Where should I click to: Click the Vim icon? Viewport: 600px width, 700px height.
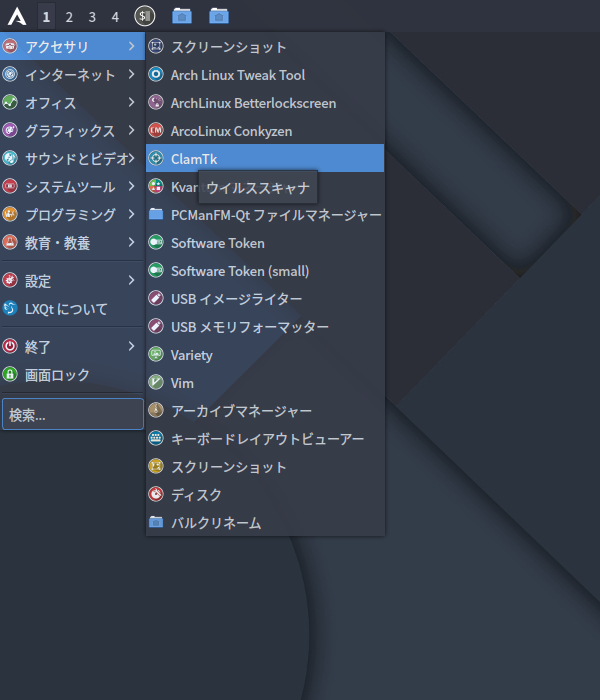point(156,382)
